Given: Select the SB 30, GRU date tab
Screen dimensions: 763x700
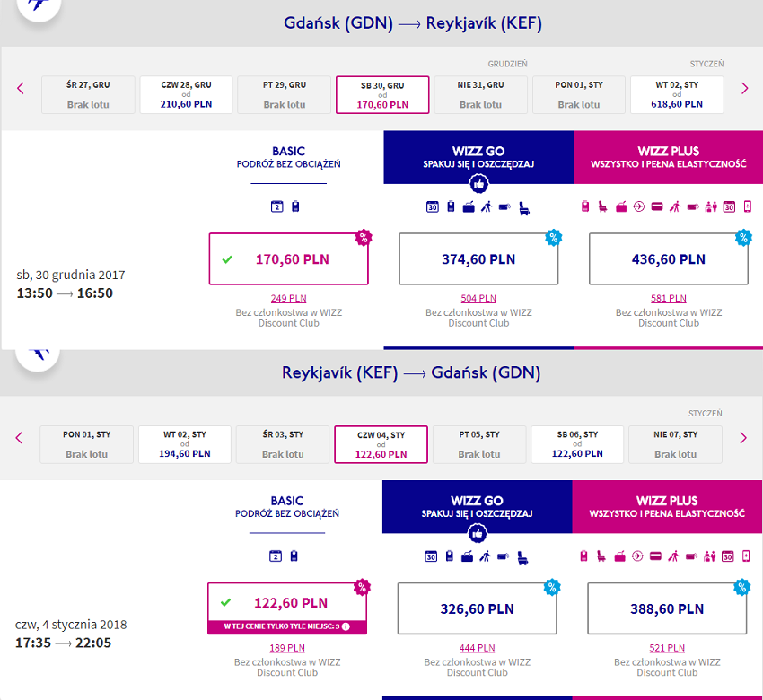Looking at the screenshot, I should (x=382, y=95).
